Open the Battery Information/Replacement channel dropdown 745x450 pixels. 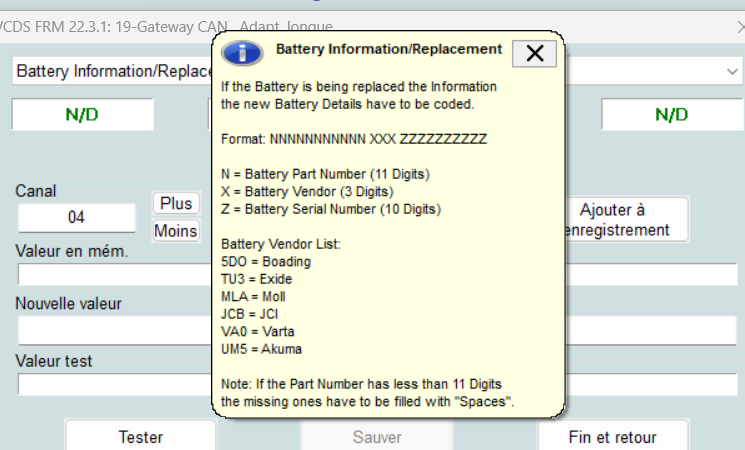[x=732, y=72]
